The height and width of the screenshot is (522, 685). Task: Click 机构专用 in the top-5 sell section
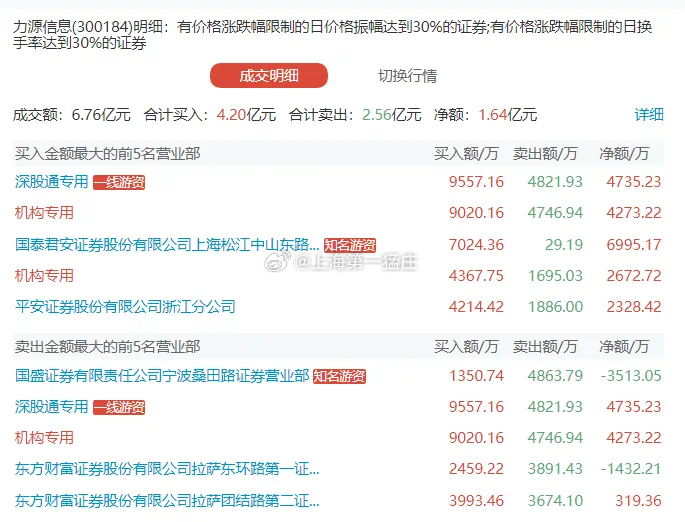tap(44, 438)
